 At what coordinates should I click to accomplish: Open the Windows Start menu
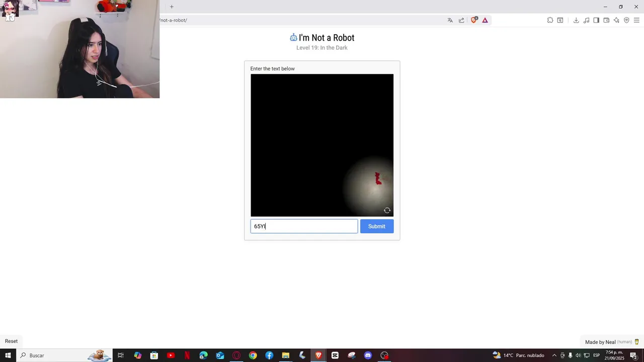click(x=8, y=355)
